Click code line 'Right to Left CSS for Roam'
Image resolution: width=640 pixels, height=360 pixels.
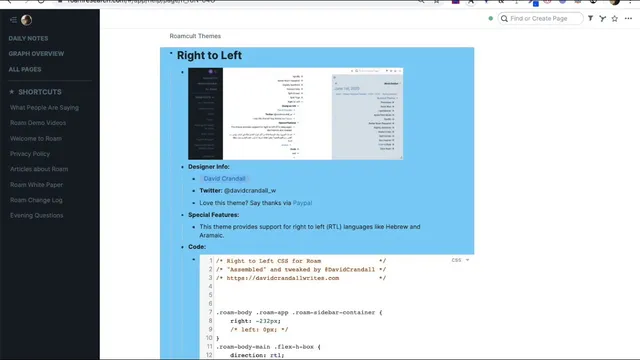301,261
